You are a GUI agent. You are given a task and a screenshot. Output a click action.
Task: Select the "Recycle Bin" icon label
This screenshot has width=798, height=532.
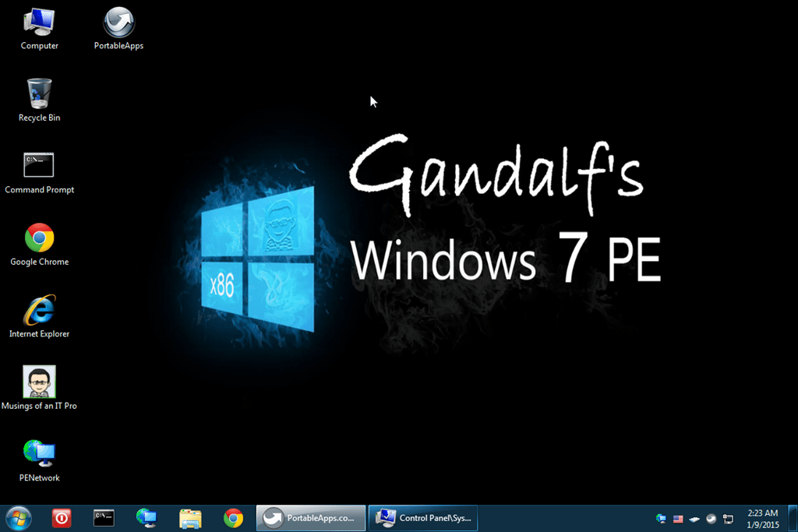39,118
